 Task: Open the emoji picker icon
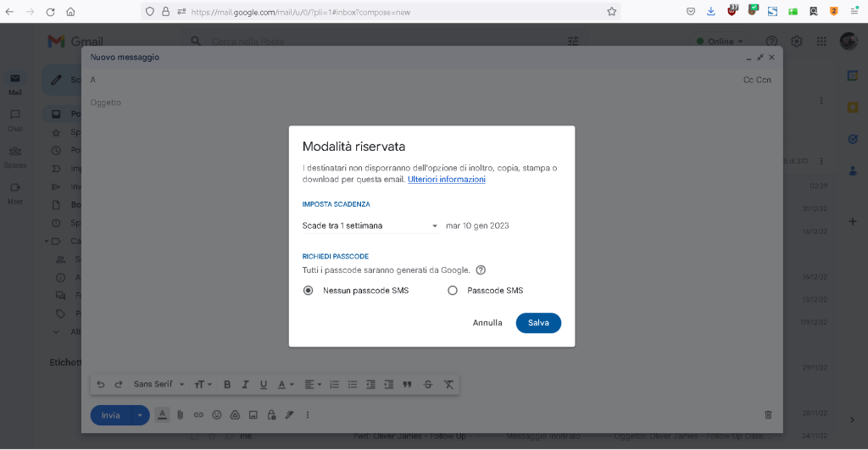[217, 415]
